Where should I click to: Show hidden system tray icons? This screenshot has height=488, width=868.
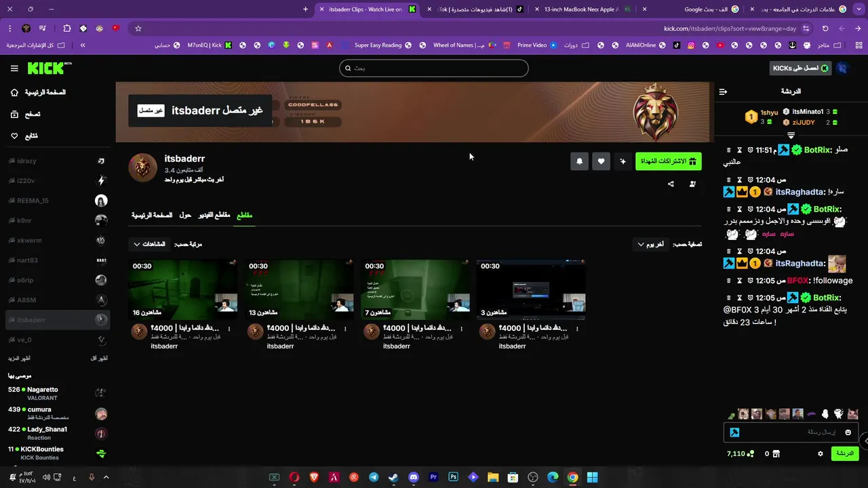[x=106, y=477]
